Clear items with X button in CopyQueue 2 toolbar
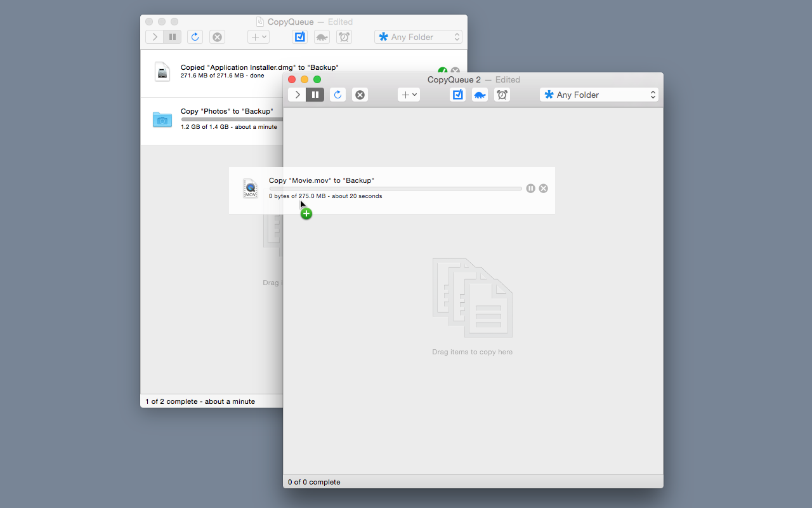This screenshot has width=812, height=508. [360, 95]
